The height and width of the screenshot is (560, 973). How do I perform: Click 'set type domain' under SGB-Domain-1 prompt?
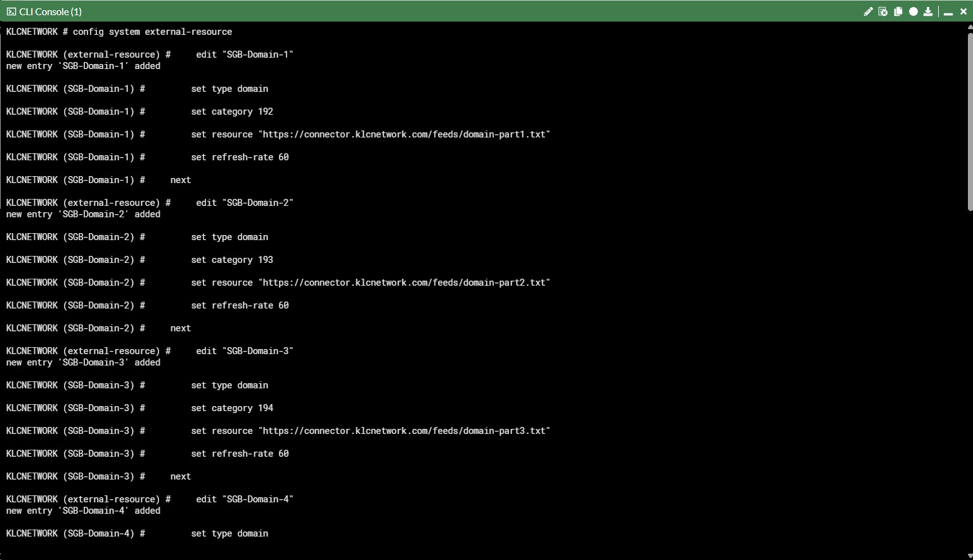[229, 89]
